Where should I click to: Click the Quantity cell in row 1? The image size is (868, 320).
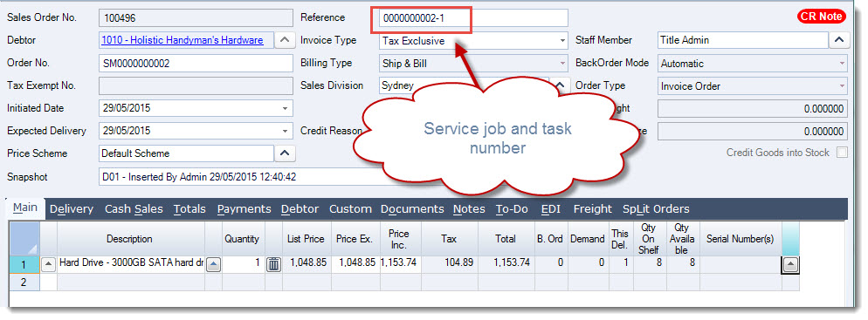[244, 265]
